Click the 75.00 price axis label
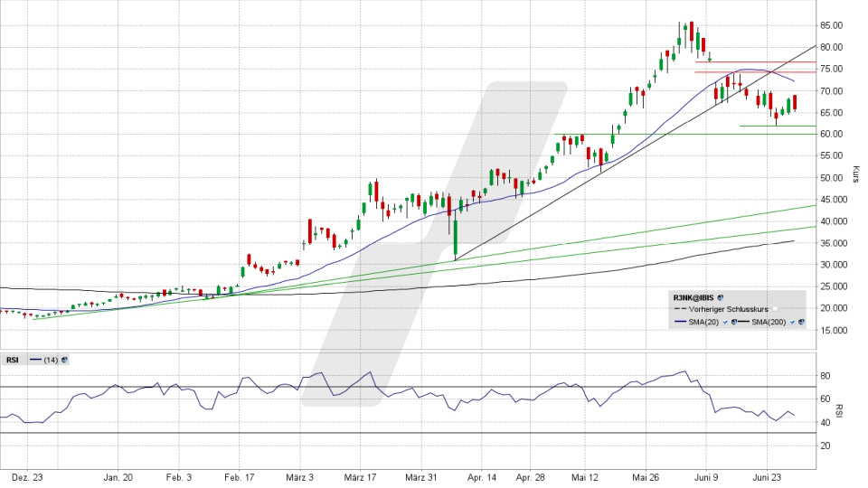Viewport: 868px width, 488px height. click(832, 70)
